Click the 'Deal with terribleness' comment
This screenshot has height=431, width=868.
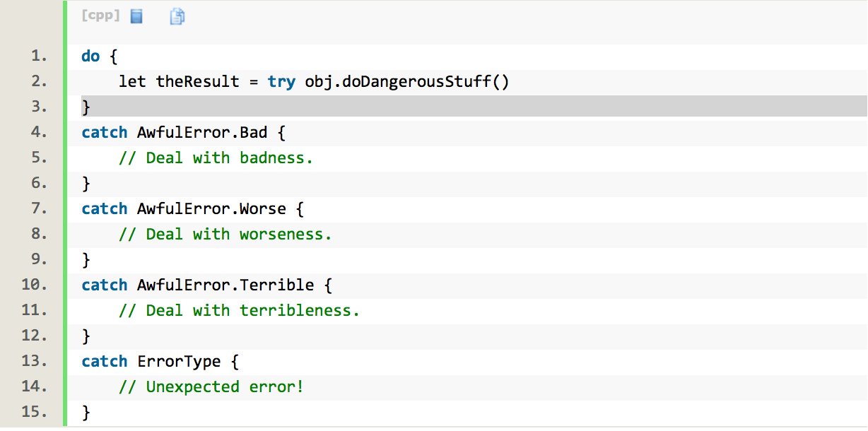coord(239,310)
